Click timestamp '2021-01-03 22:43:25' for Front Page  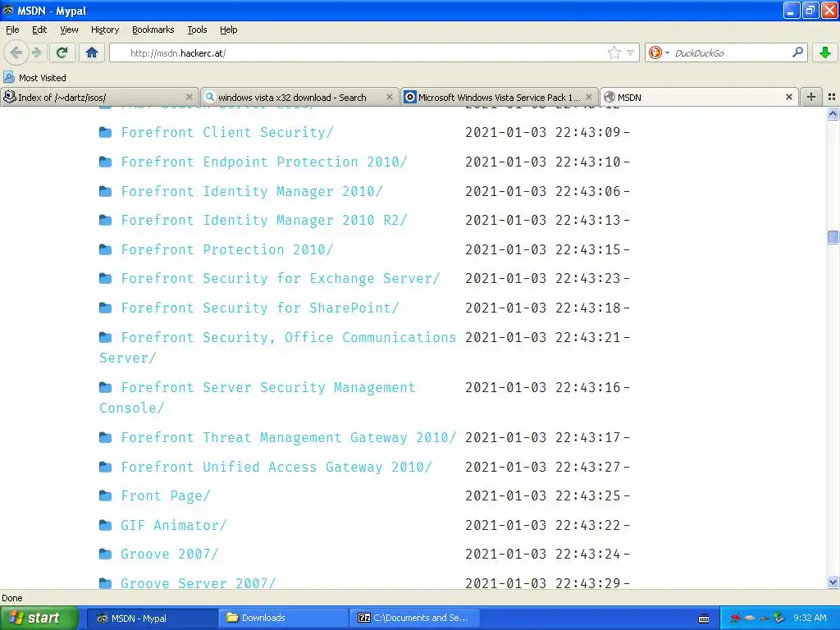pos(543,496)
